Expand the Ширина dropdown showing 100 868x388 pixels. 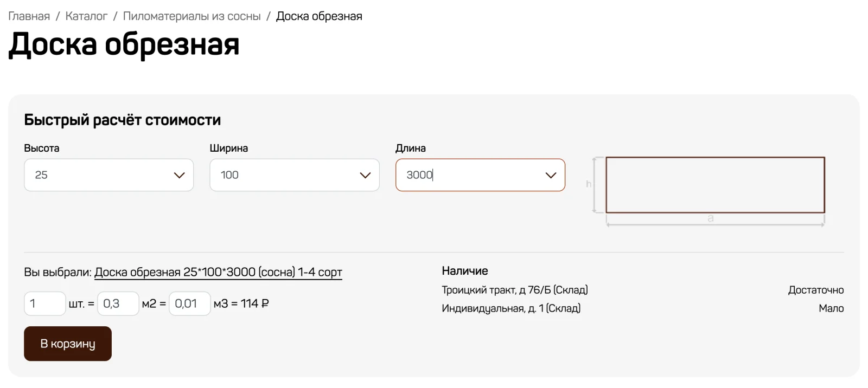click(x=295, y=174)
